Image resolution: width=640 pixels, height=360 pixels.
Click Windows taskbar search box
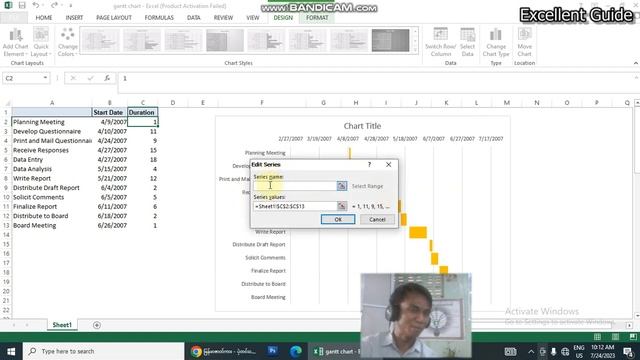[104, 351]
